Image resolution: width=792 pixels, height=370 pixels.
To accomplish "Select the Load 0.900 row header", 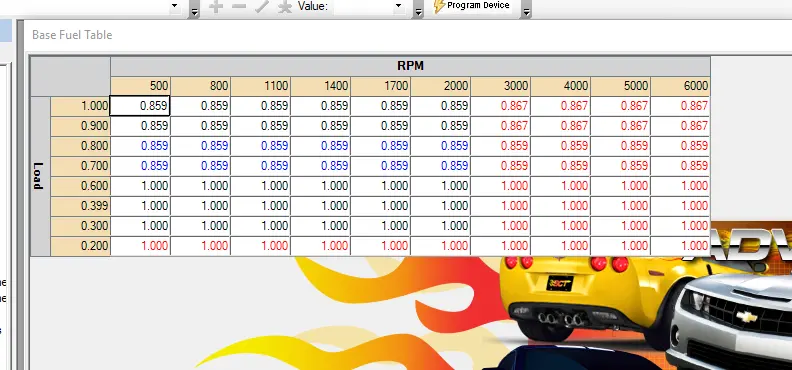I will click(x=80, y=126).
